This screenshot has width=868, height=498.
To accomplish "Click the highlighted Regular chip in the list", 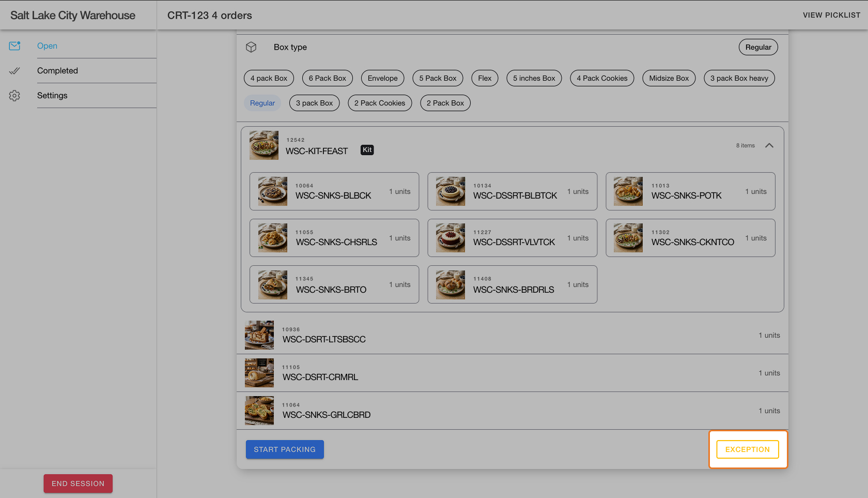I will 262,103.
